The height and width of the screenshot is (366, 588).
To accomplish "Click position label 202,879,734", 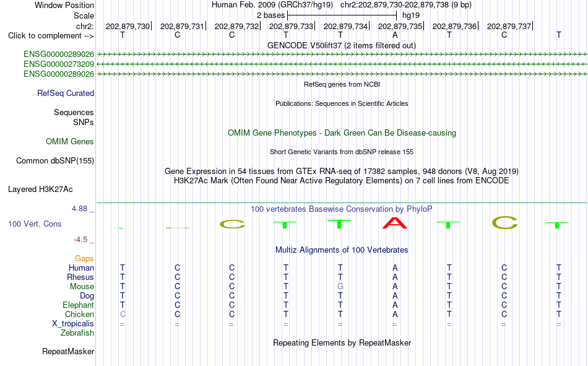I will tap(345, 26).
